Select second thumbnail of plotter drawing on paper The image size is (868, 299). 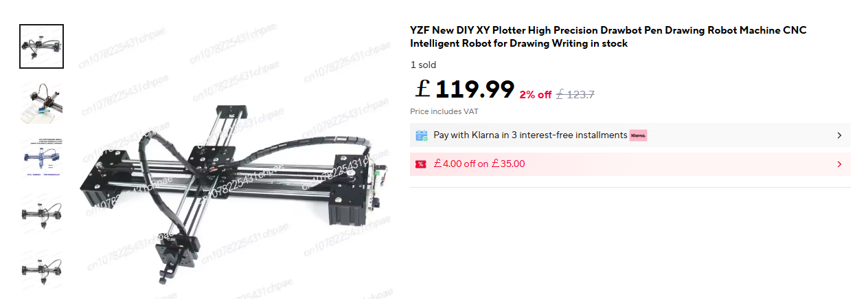tap(41, 103)
